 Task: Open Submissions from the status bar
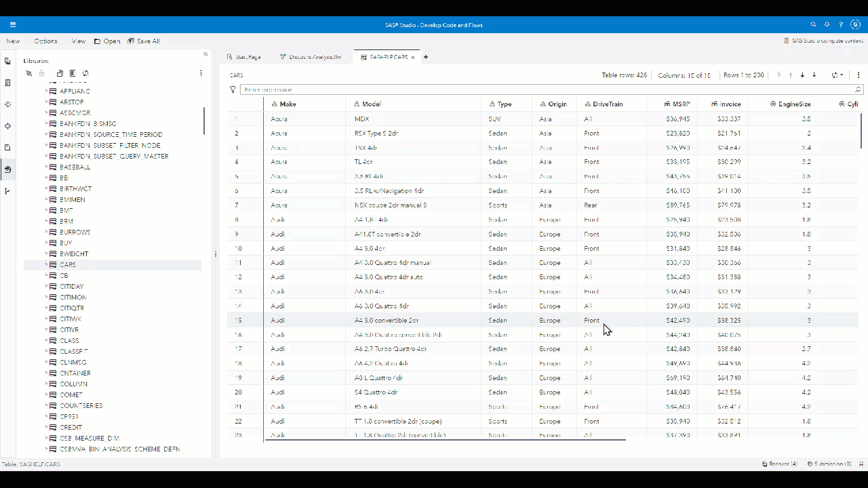[830, 464]
